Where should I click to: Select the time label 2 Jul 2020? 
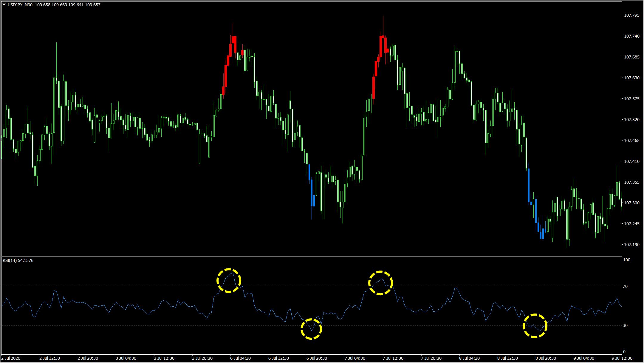pos(11,358)
